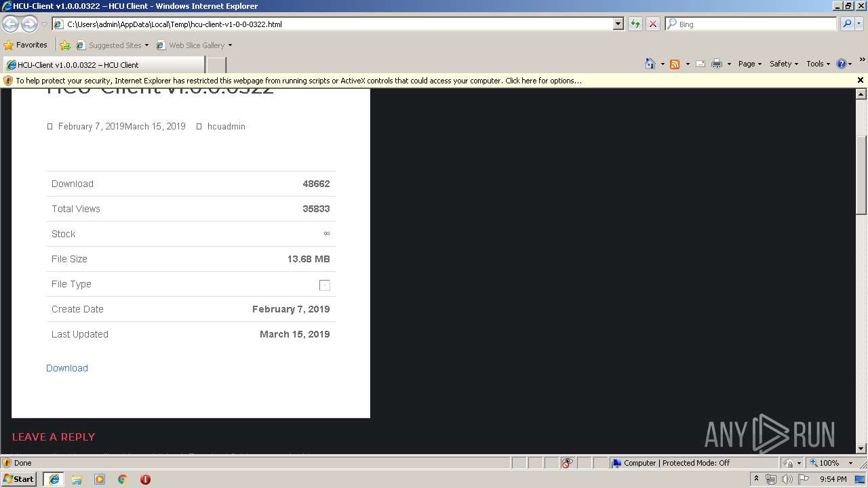868x488 pixels.
Task: Click the network tray icon
Action: tap(771, 479)
